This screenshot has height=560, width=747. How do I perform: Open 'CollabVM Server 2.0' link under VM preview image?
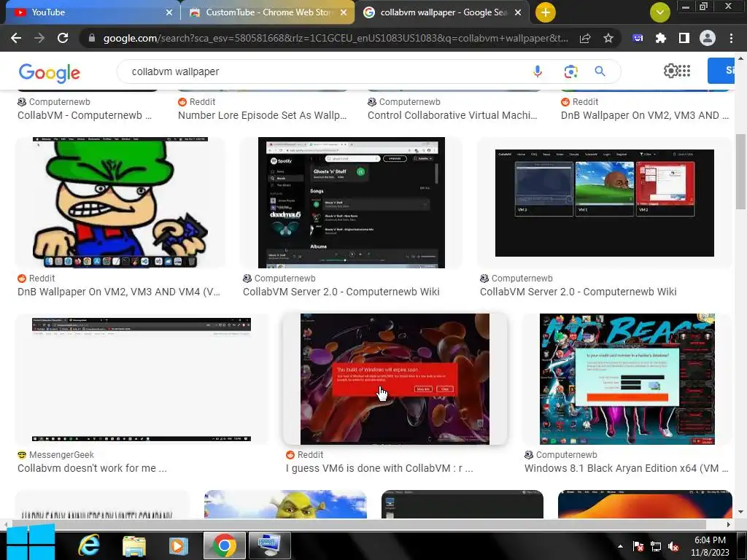coord(578,292)
